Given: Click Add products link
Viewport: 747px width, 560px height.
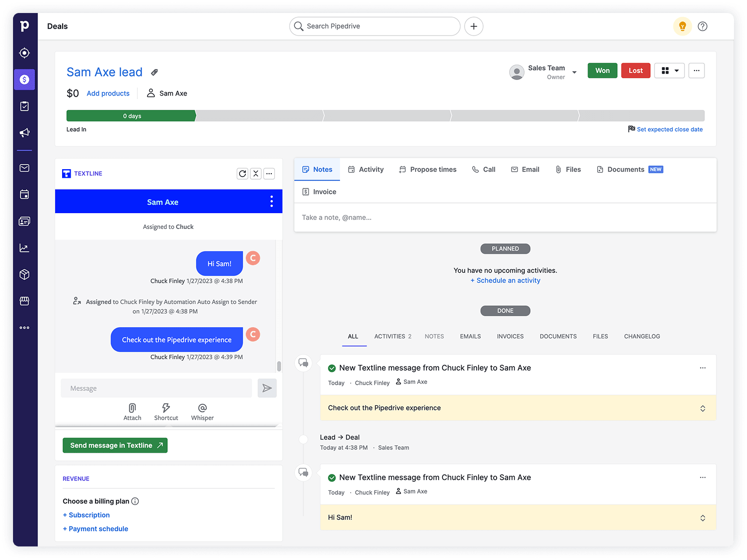Looking at the screenshot, I should [x=108, y=94].
